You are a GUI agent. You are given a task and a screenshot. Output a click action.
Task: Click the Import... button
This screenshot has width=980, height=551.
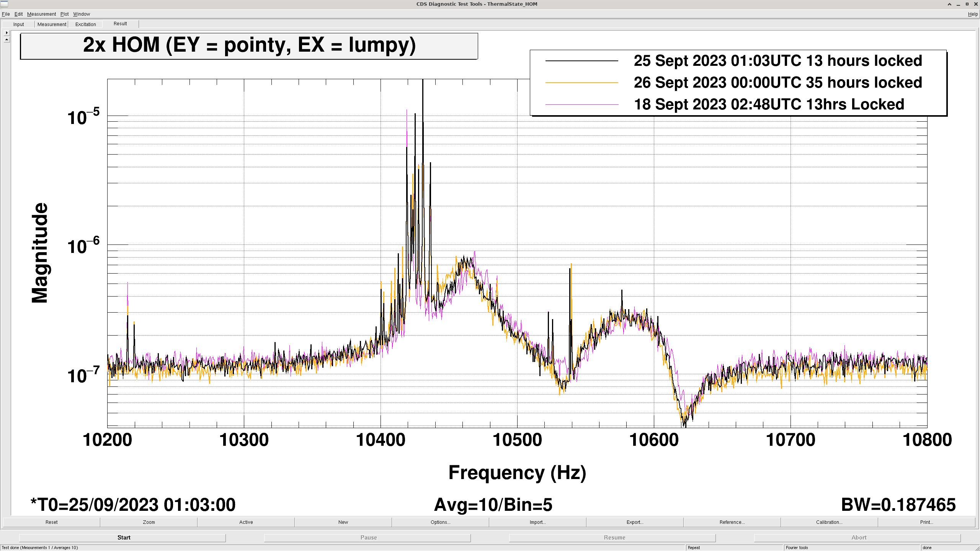(538, 522)
